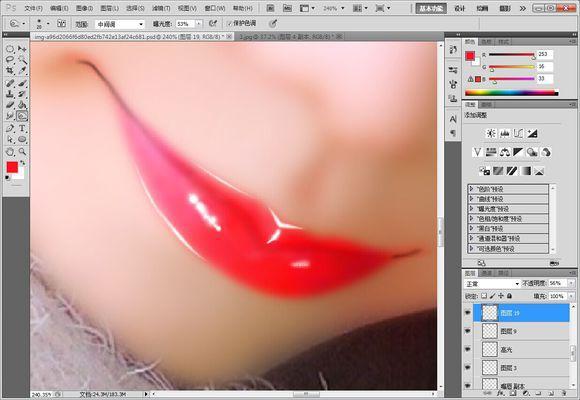Hide layer 图层 9
Image resolution: width=580 pixels, height=400 pixels.
point(468,331)
